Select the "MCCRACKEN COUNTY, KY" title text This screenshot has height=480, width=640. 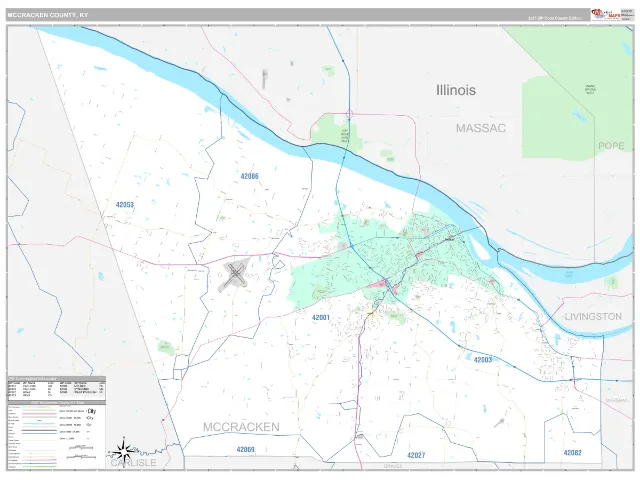click(x=48, y=15)
